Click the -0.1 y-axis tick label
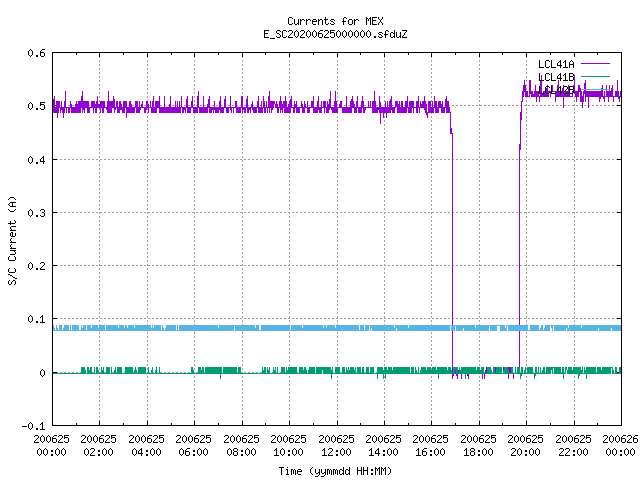640x480 pixels. coord(33,426)
